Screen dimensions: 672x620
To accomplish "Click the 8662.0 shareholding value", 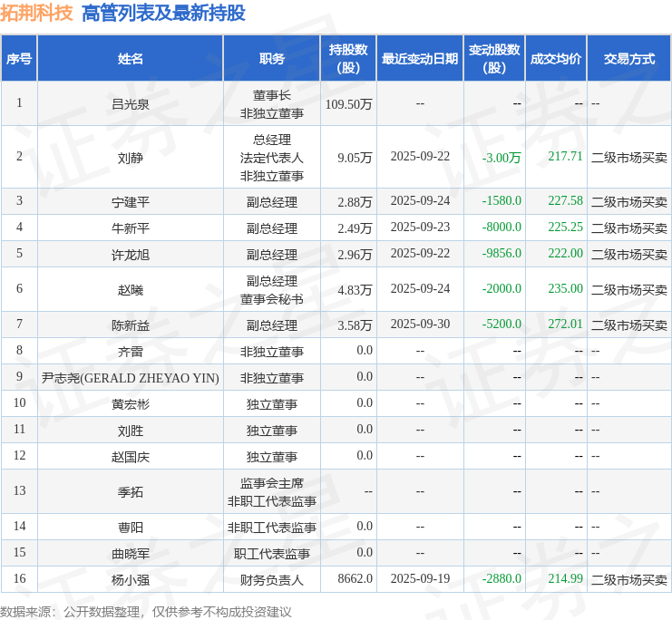I will pyautogui.click(x=355, y=579).
